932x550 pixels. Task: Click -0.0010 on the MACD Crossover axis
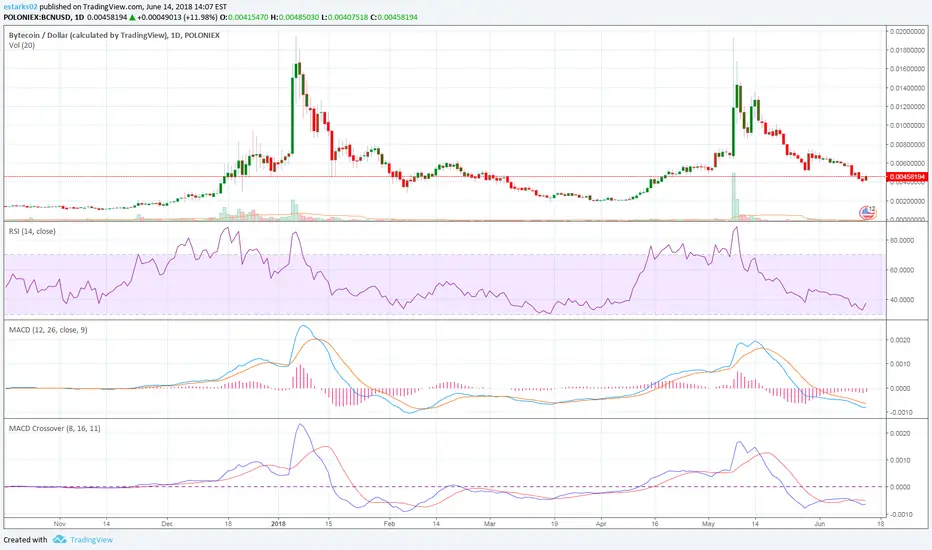[898, 514]
